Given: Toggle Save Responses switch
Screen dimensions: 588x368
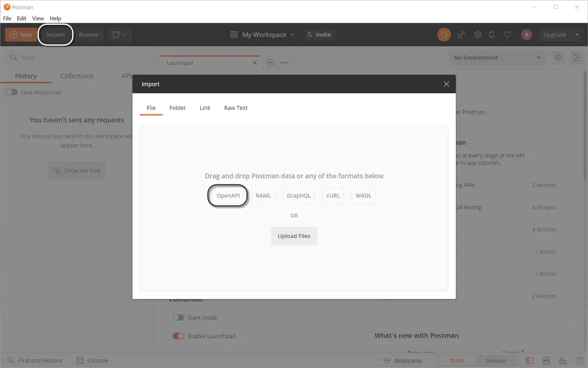Looking at the screenshot, I should (11, 92).
